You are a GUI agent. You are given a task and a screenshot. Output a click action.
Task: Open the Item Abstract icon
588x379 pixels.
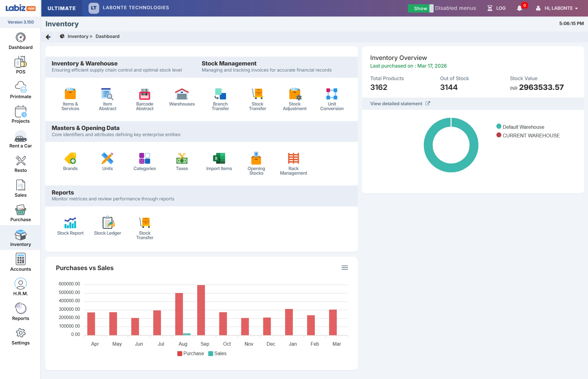point(107,99)
